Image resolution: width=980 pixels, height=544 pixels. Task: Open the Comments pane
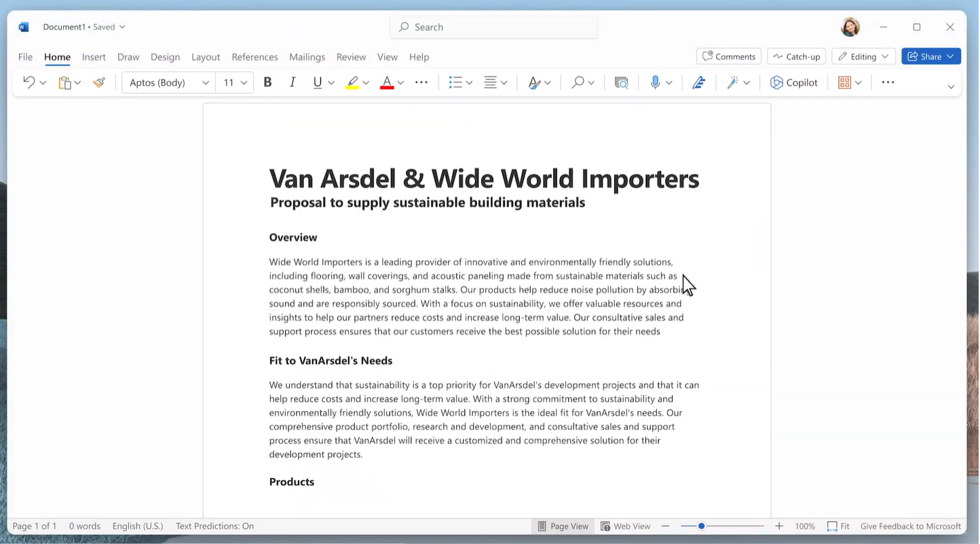[x=729, y=56]
